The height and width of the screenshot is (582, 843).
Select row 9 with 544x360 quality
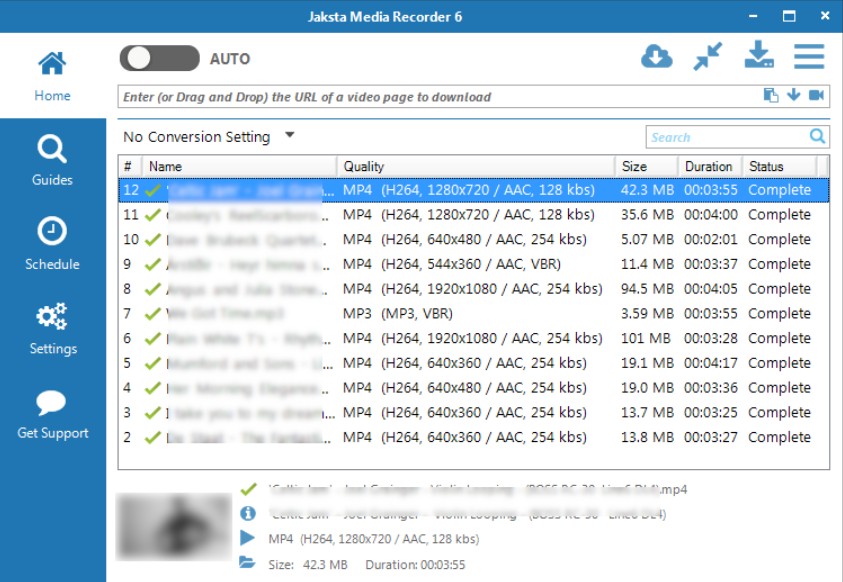[474, 264]
